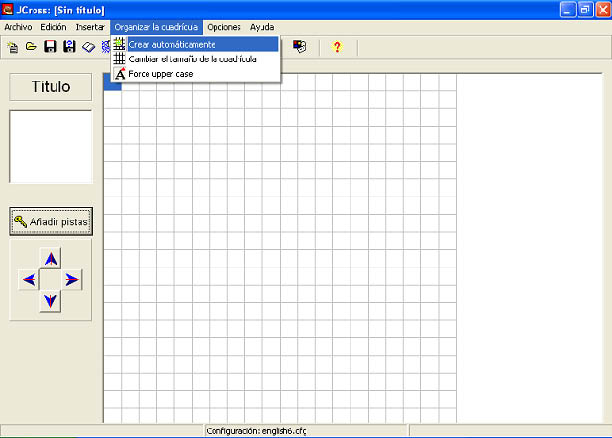Select Force upper case menu entry
The height and width of the screenshot is (438, 612).
tap(196, 74)
